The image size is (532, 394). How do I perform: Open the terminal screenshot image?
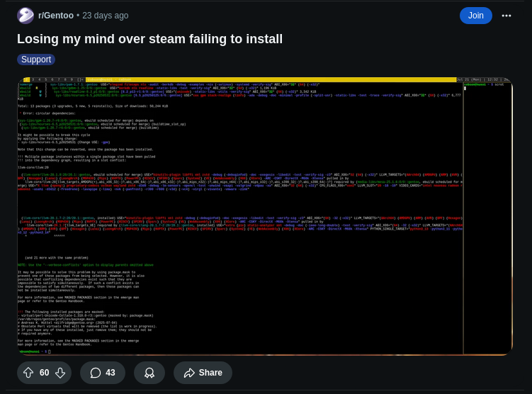click(265, 217)
